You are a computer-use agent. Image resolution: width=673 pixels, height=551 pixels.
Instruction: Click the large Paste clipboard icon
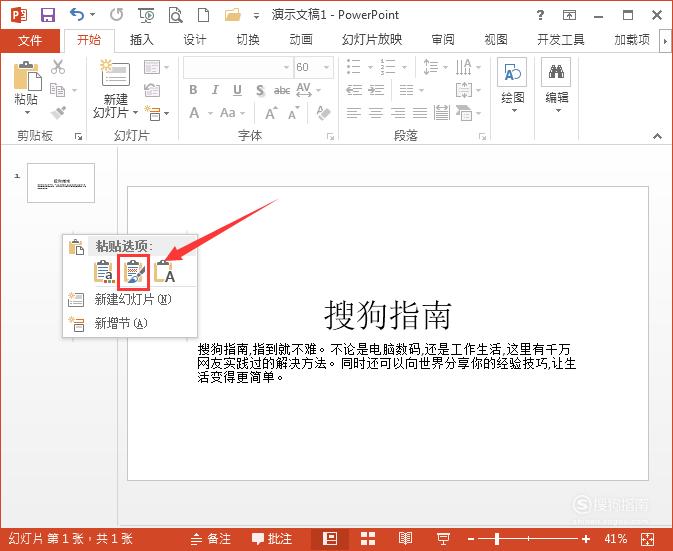coord(27,76)
